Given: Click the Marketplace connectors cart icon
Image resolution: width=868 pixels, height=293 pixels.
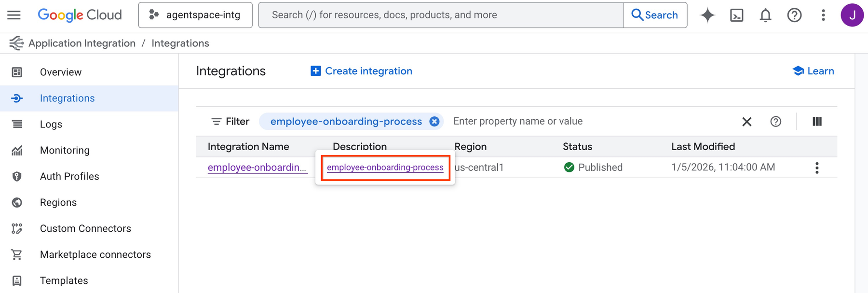Looking at the screenshot, I should tap(17, 254).
